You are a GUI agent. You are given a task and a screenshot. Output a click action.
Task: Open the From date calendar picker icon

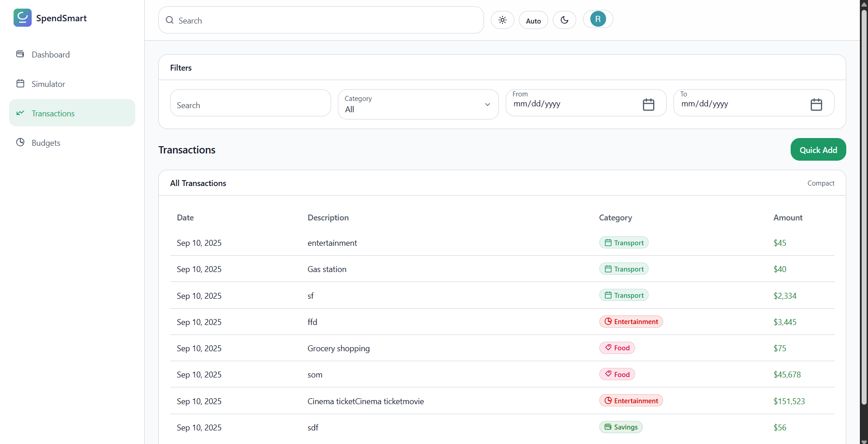(649, 105)
